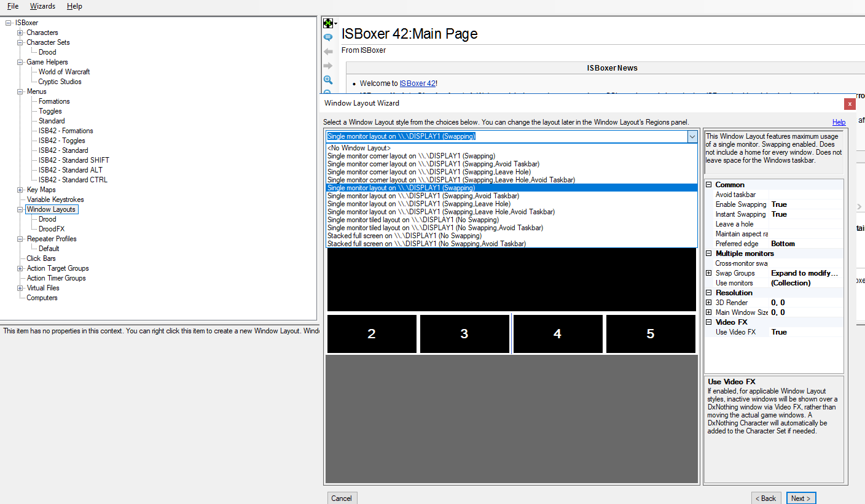Screen dimensions: 865x504
Task: Select ISB42 - Standard SHIFT menu item
Action: [x=74, y=160]
